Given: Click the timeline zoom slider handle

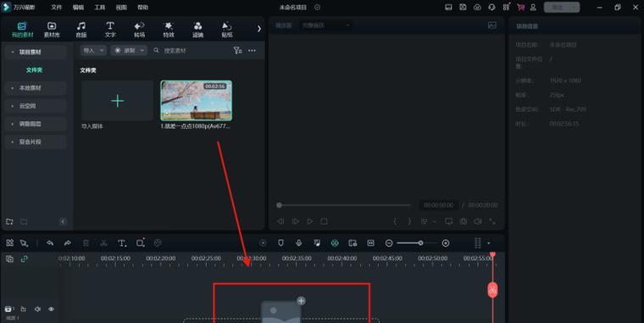Looking at the screenshot, I should [420, 243].
